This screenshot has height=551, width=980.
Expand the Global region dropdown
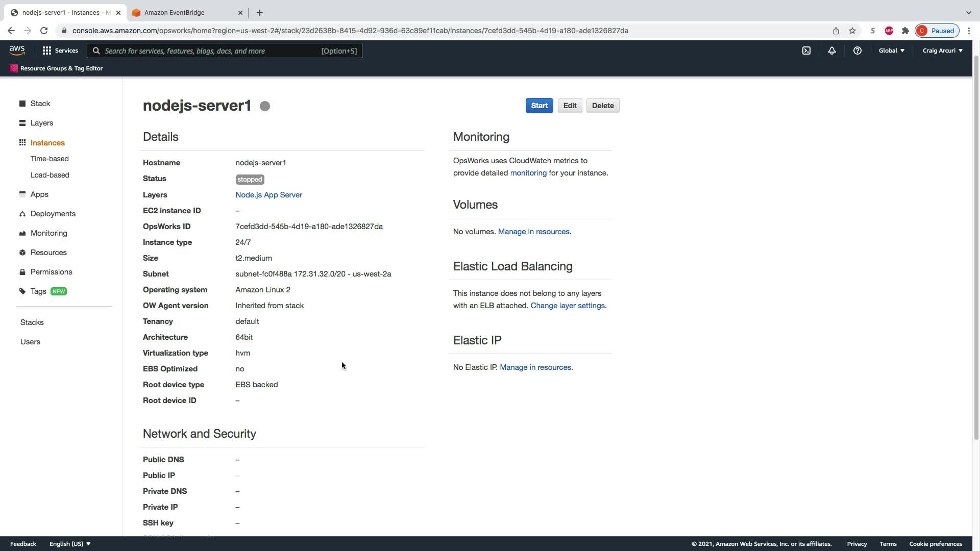[892, 51]
